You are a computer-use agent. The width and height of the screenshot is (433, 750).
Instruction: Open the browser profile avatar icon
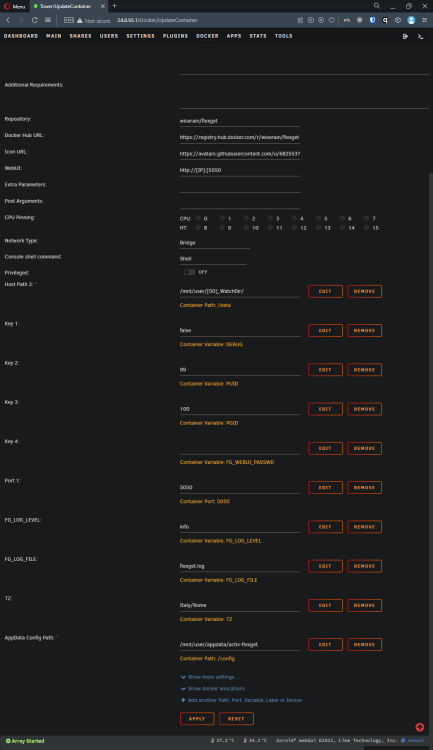point(411,20)
